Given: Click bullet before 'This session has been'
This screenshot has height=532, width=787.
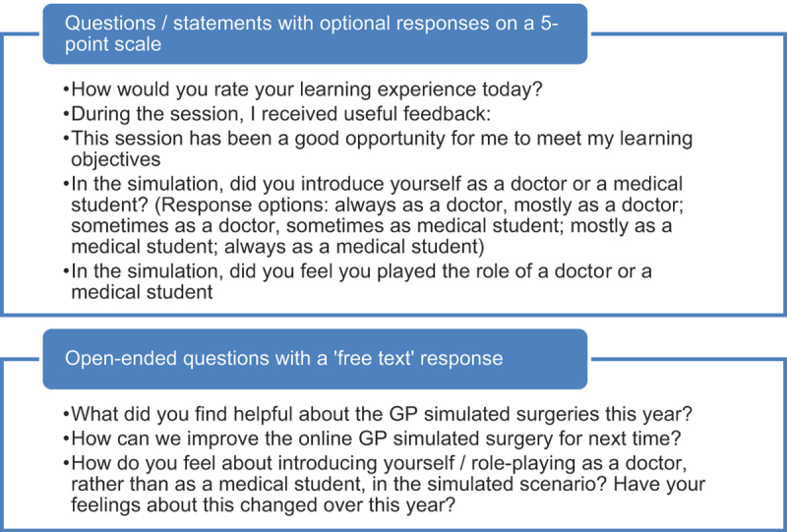Looking at the screenshot, I should [66, 139].
